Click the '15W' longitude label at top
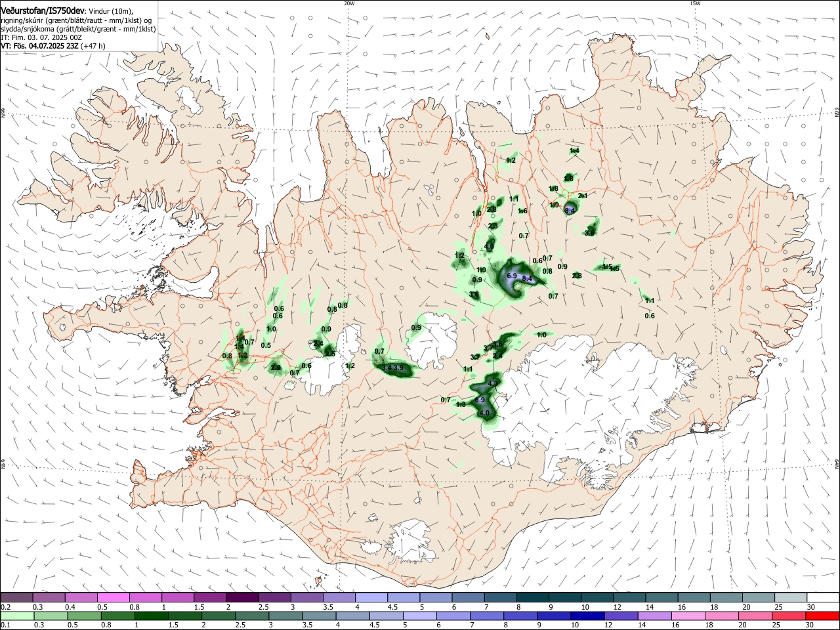Screen dimensions: 840x630 (x=694, y=3)
